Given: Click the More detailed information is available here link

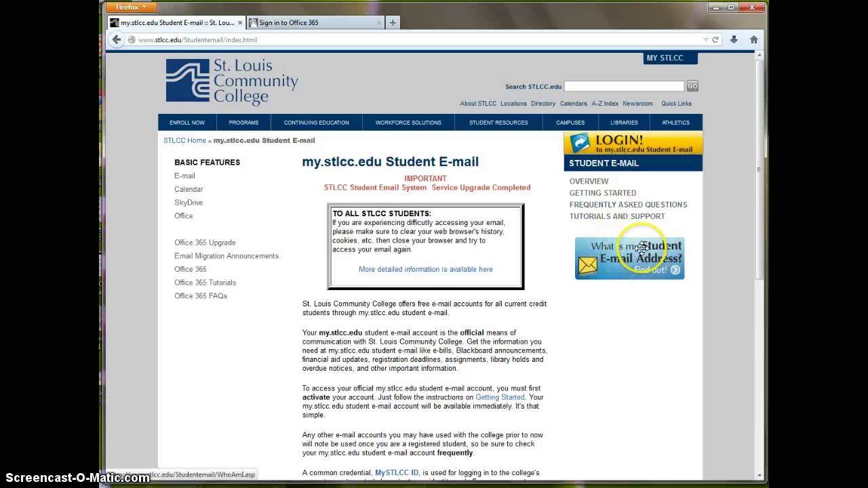Looking at the screenshot, I should (425, 269).
